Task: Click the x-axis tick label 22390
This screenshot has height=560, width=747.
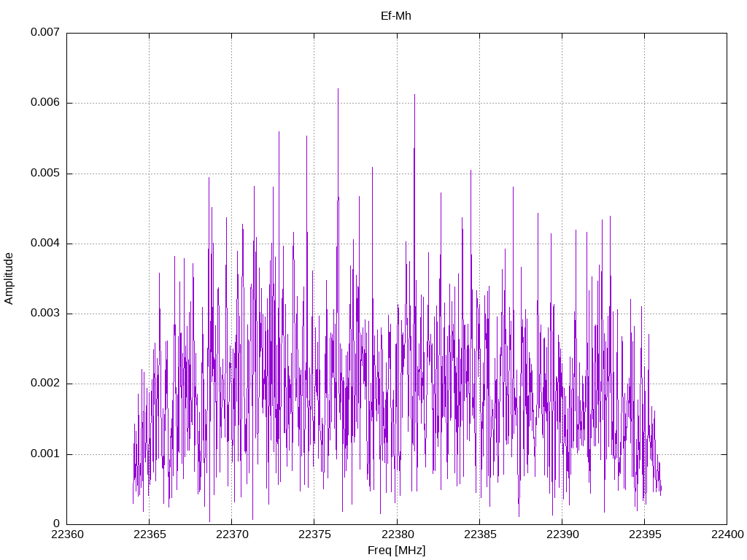Action: [x=562, y=534]
